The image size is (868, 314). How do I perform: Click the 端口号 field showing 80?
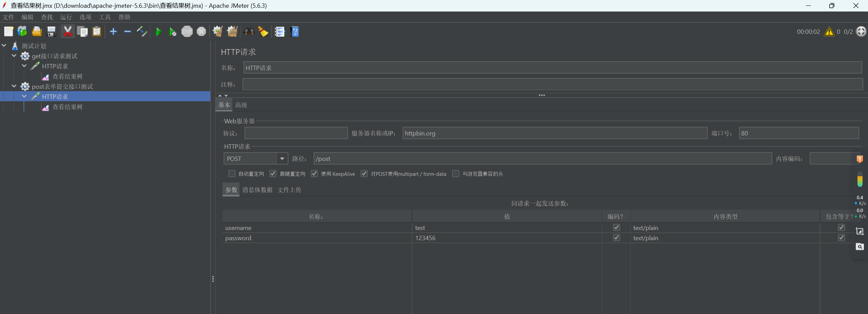(799, 133)
